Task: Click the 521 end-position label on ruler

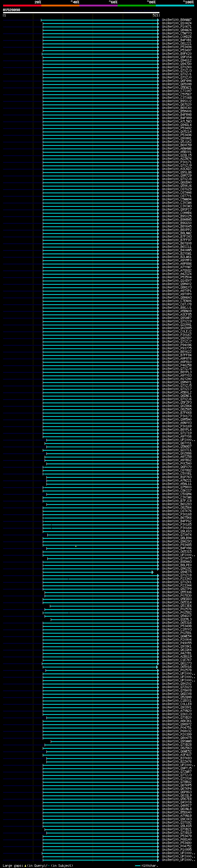Action: [155, 15]
